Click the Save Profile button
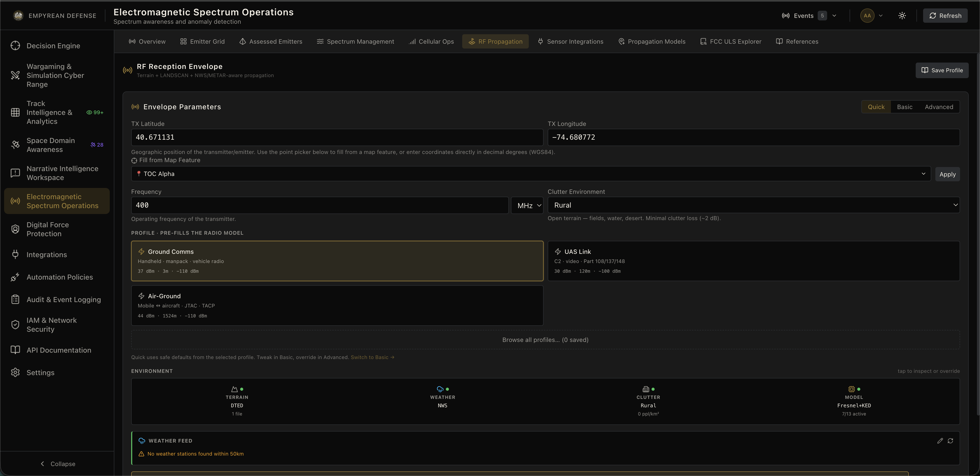The width and height of the screenshot is (980, 476). pos(942,70)
